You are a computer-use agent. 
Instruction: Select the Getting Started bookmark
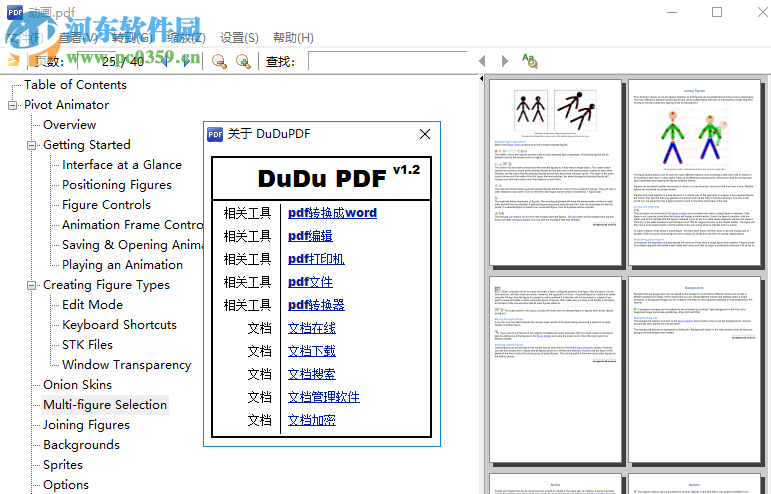click(x=87, y=145)
